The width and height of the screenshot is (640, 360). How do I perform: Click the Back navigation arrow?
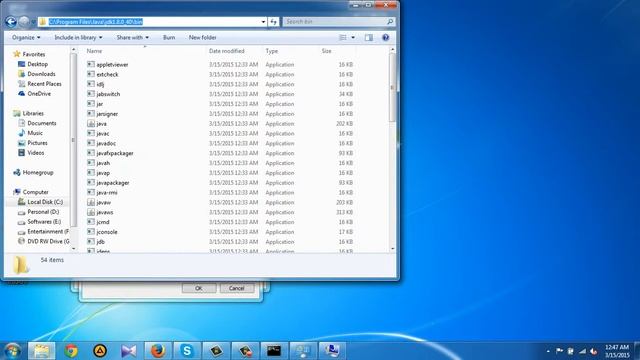pyautogui.click(x=11, y=22)
